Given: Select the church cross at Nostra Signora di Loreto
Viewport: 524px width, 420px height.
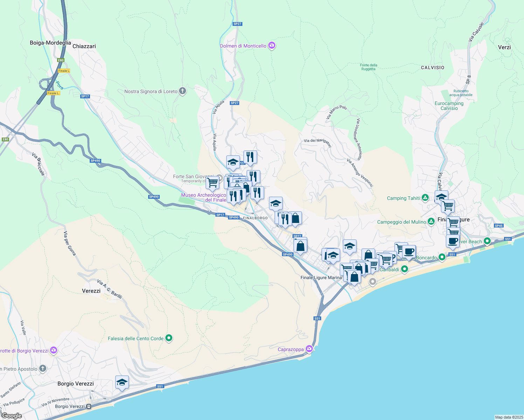Looking at the screenshot, I should (182, 90).
